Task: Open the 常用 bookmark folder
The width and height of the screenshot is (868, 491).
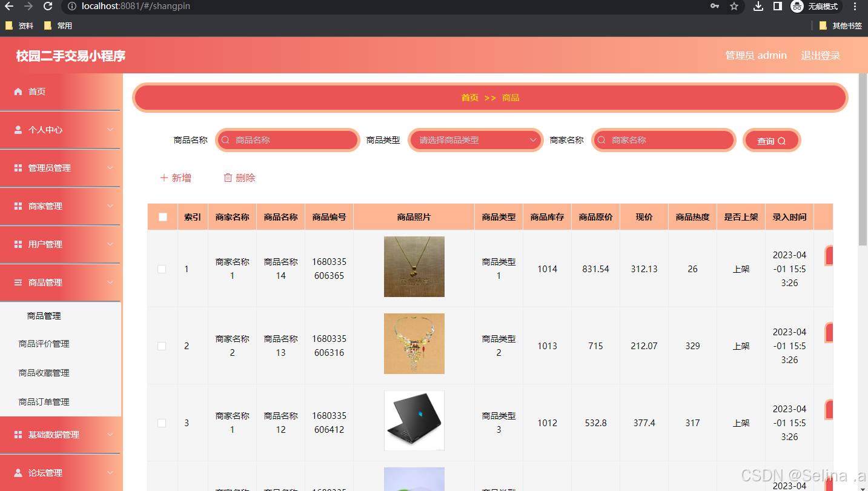Action: [x=58, y=25]
